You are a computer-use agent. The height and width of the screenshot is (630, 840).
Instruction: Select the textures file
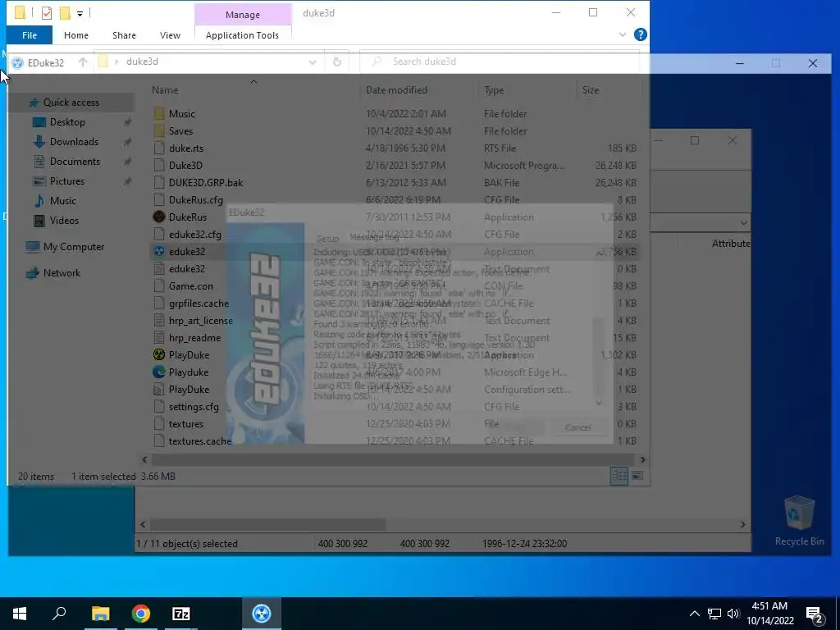pos(186,424)
